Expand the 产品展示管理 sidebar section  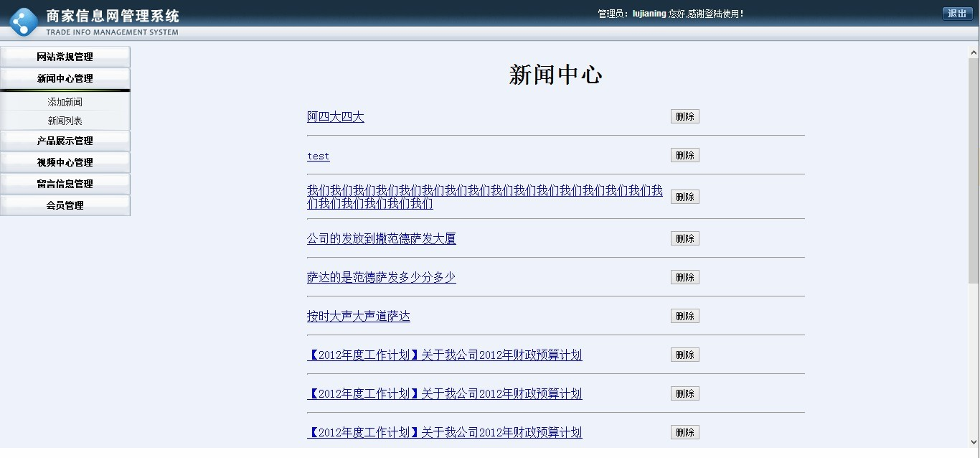(x=65, y=141)
